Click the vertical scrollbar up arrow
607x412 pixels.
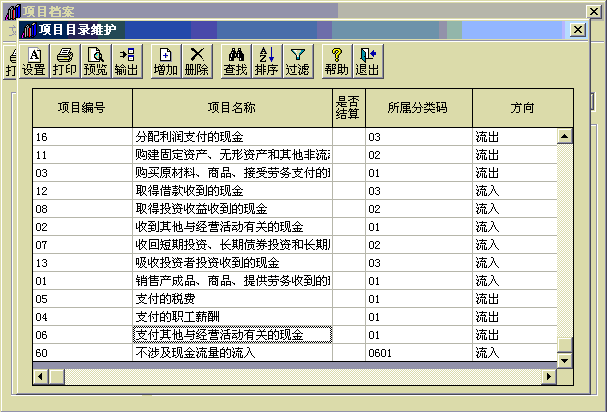click(x=565, y=136)
